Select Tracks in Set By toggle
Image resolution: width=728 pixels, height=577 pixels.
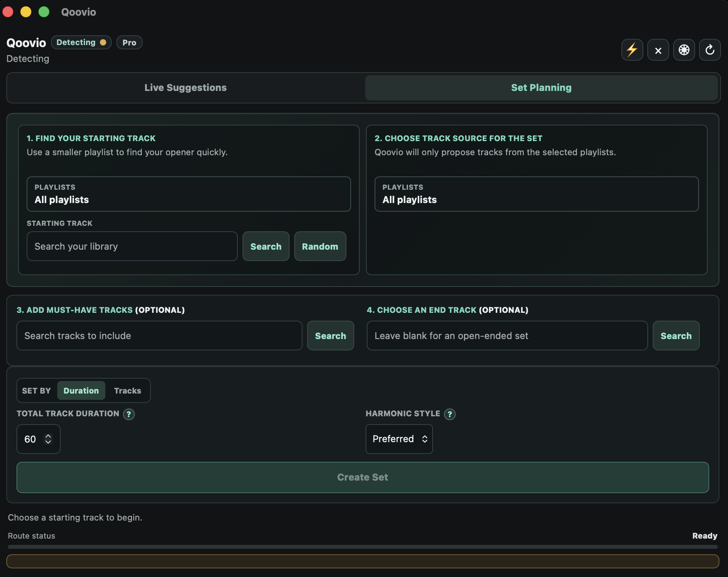coord(127,390)
